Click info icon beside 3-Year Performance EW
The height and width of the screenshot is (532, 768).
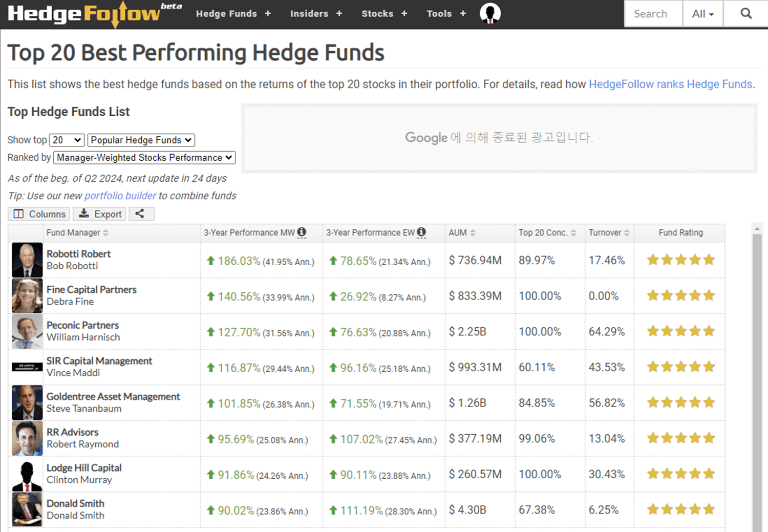(421, 232)
